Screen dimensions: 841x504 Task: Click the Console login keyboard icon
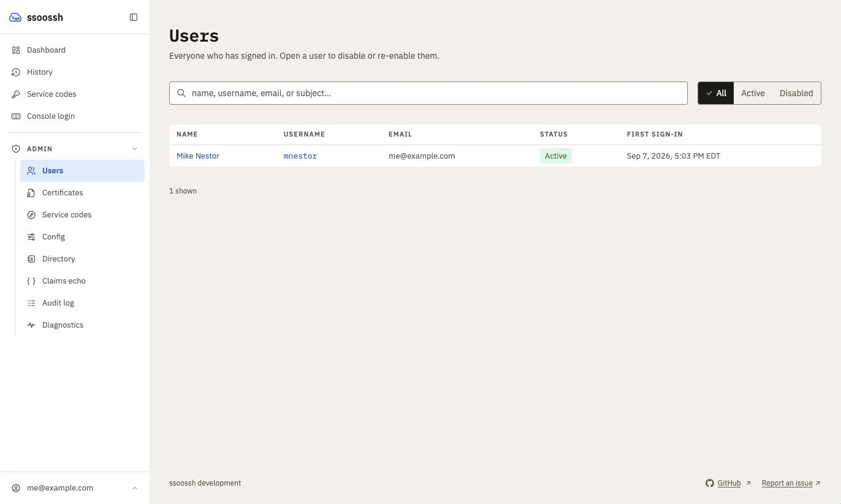[16, 116]
